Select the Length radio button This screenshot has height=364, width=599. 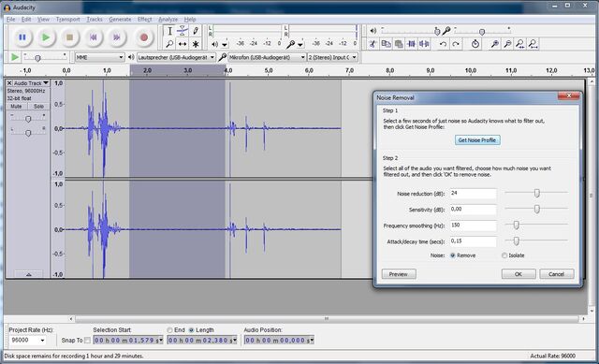pos(191,330)
